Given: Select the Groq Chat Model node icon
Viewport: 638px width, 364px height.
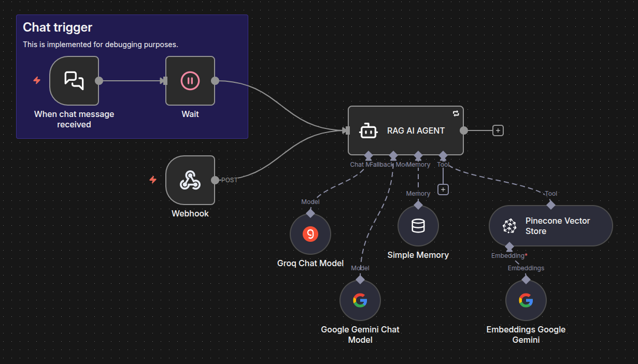Looking at the screenshot, I should coord(310,234).
